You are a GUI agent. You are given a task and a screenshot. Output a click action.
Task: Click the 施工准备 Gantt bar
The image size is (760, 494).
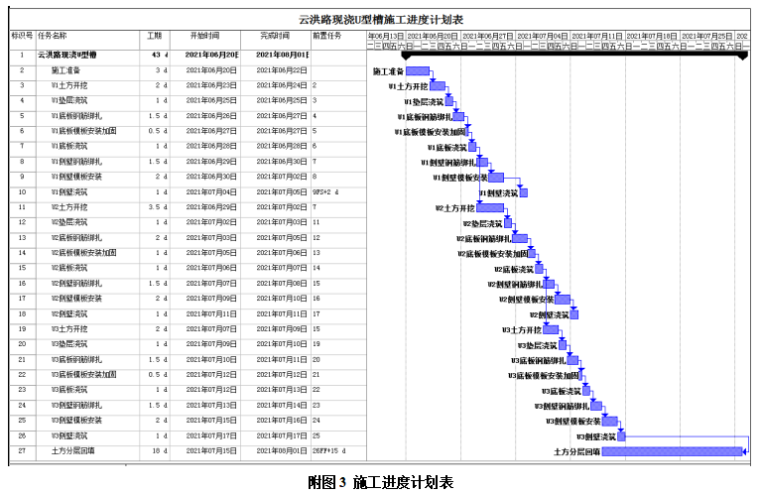(418, 71)
